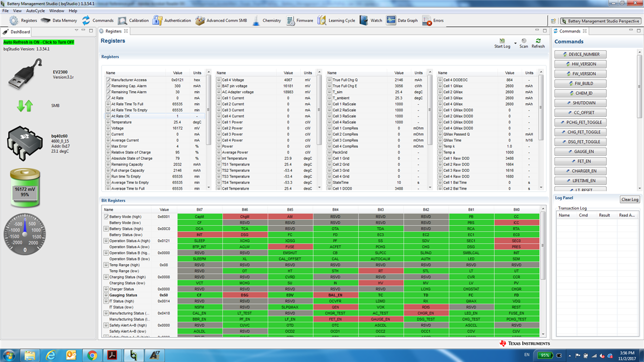Send the FW_VERSION command
Screen dimensions: 644x362
[x=580, y=74]
